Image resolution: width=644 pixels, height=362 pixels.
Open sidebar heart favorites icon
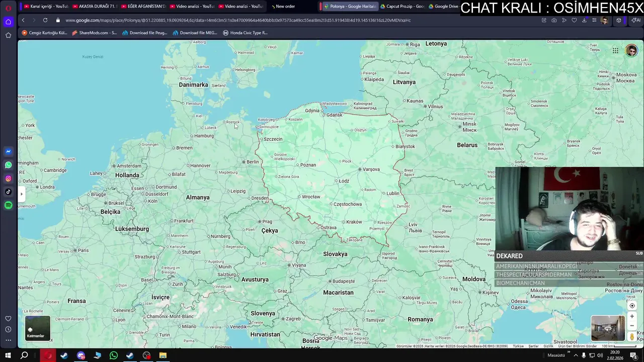pos(8,319)
